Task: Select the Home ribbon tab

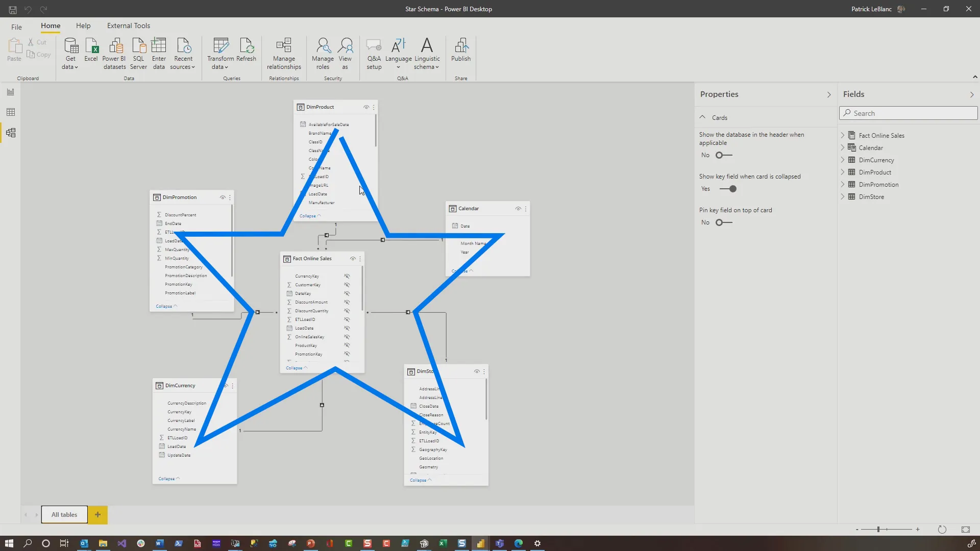Action: [x=51, y=26]
